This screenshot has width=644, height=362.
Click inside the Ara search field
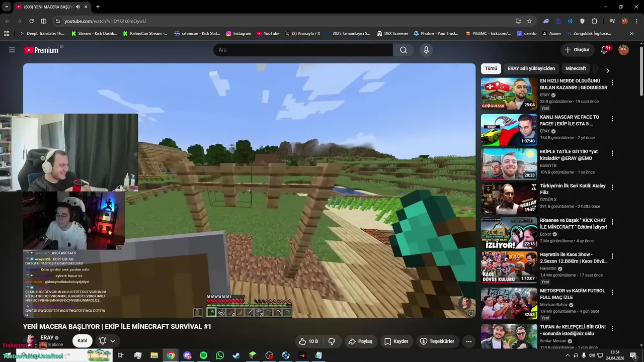(x=303, y=50)
